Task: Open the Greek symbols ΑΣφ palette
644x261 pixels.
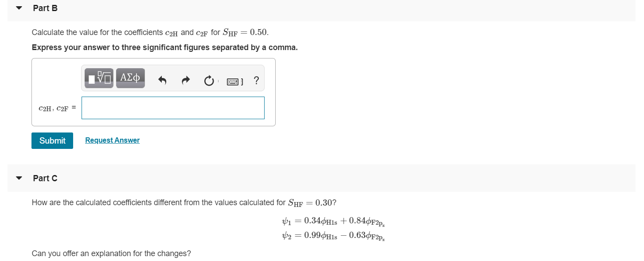Action: click(x=130, y=78)
